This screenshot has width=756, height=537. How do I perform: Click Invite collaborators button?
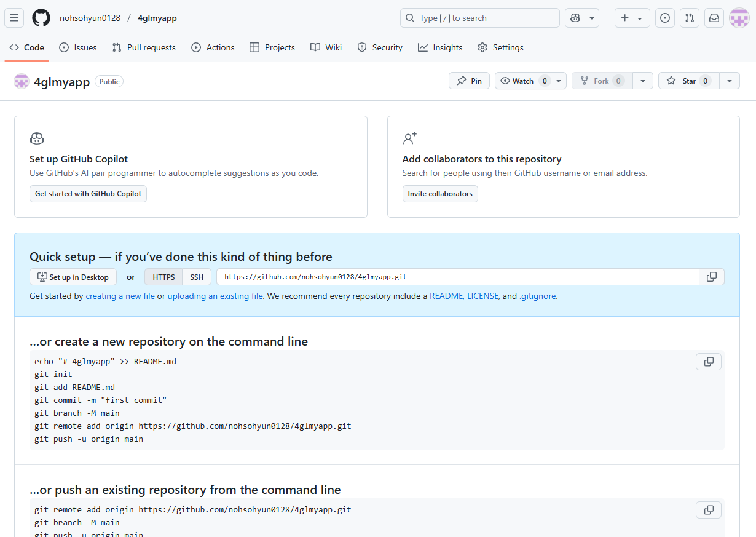coord(440,194)
